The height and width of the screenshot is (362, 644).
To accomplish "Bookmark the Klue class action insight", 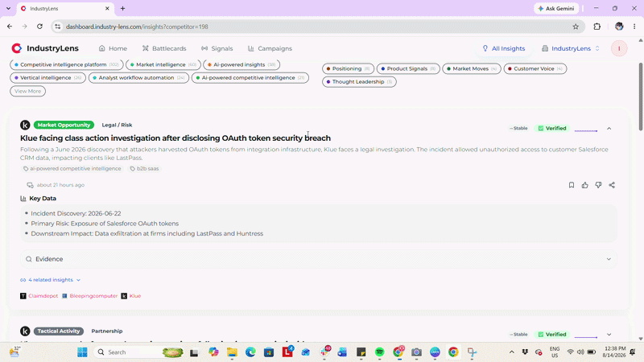I will pos(572,185).
